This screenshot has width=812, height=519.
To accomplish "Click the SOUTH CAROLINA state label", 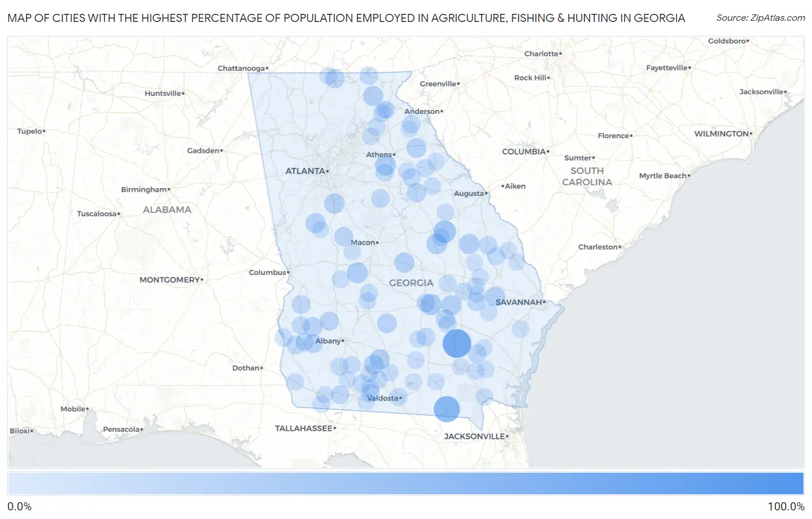I will pos(587,177).
